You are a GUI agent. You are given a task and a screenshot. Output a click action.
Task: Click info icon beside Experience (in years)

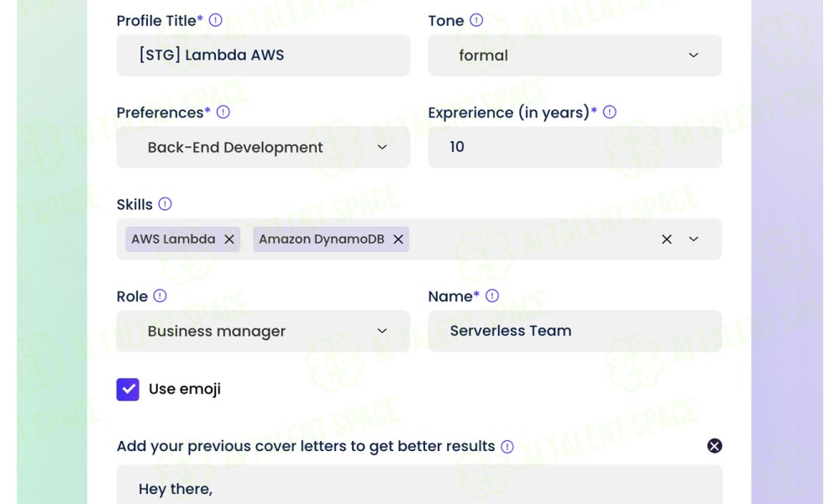click(610, 113)
